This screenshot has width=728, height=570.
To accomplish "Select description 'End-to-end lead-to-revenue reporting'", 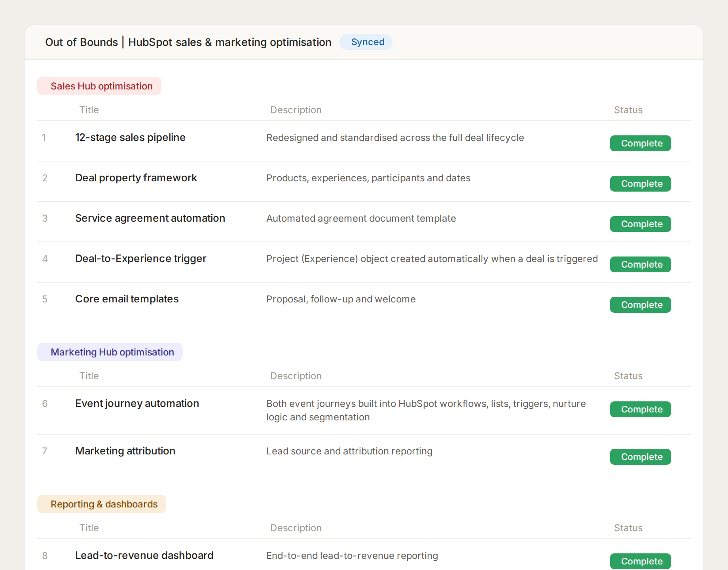I will tap(352, 556).
